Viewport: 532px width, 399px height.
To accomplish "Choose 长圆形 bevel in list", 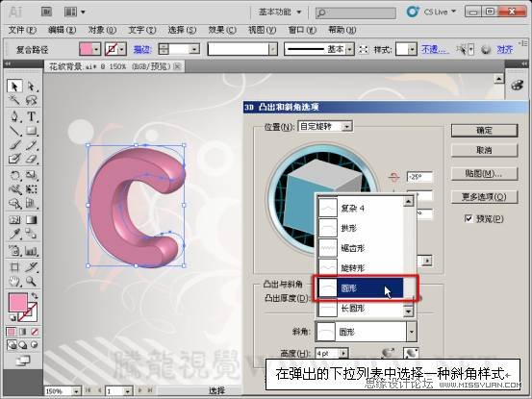I will click(361, 309).
